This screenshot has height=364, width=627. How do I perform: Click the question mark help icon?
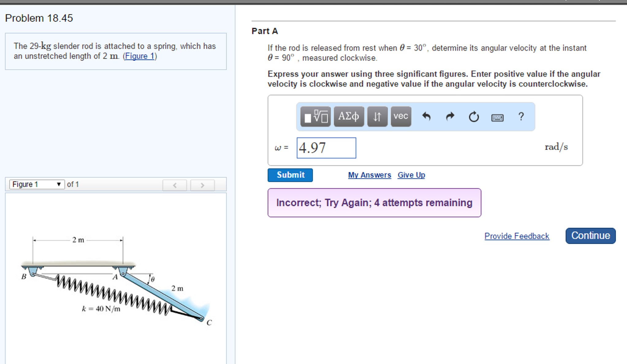[521, 117]
